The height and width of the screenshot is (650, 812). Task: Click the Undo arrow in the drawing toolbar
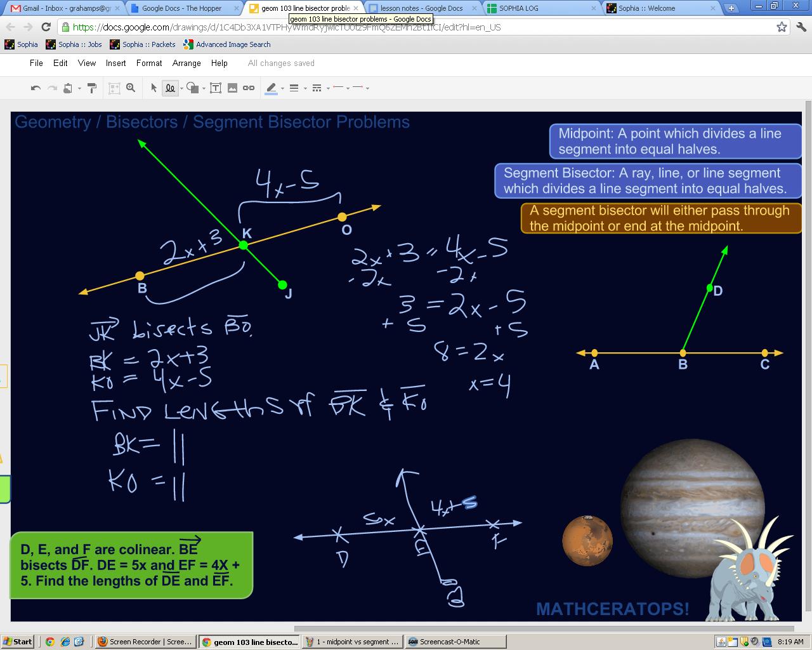pos(36,88)
